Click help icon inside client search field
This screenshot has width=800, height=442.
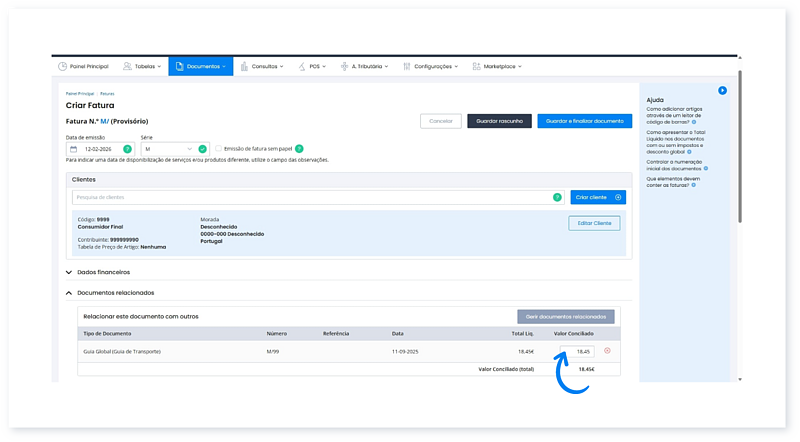[557, 197]
